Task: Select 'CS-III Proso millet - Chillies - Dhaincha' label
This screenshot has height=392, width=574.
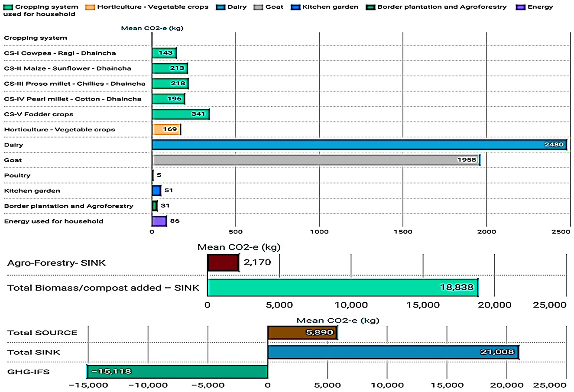Action: [x=75, y=84]
